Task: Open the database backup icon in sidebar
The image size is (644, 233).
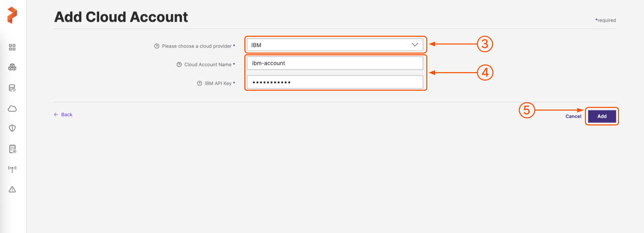Action: point(12,88)
